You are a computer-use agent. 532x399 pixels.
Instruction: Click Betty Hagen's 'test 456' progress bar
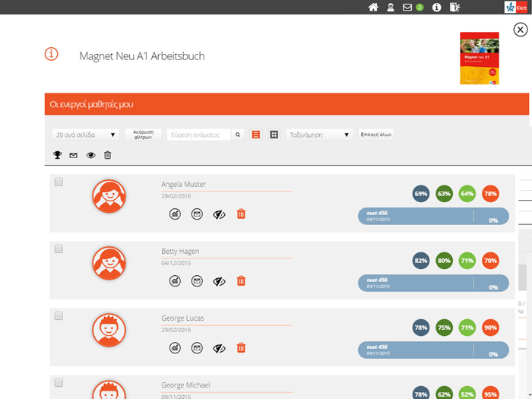coord(433,283)
